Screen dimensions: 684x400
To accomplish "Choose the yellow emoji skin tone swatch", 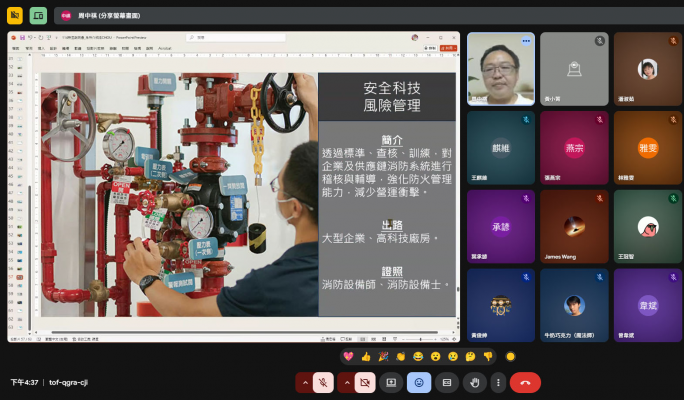I will tap(510, 356).
